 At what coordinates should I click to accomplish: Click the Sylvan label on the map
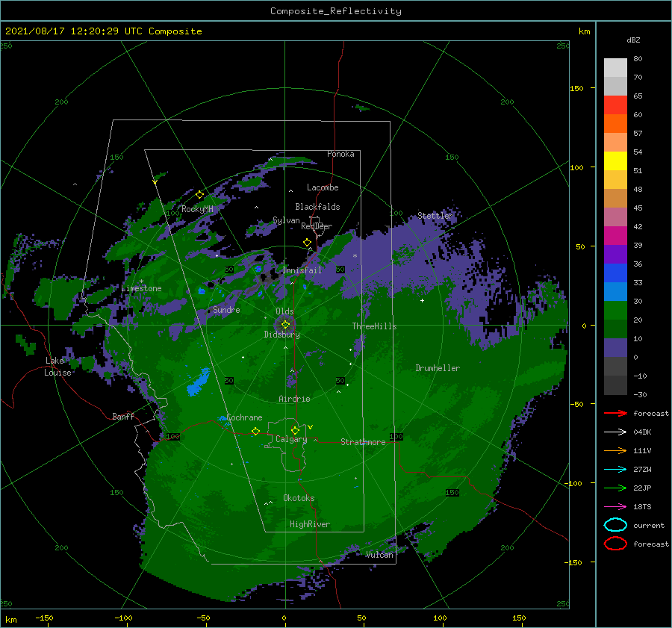pyautogui.click(x=286, y=220)
